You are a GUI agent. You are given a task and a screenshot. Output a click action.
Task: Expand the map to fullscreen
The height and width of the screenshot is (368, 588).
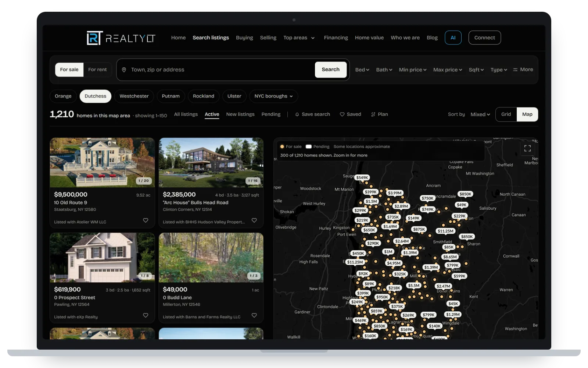coord(527,148)
